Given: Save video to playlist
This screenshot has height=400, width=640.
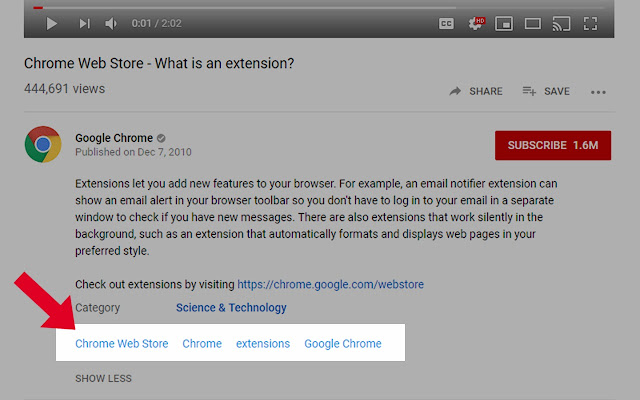Looking at the screenshot, I should tap(546, 91).
